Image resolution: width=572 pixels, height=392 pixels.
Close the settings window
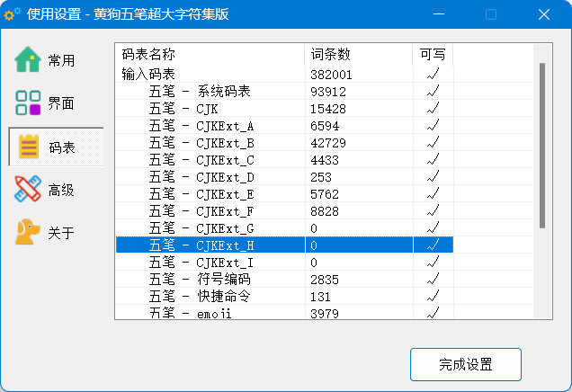[544, 14]
